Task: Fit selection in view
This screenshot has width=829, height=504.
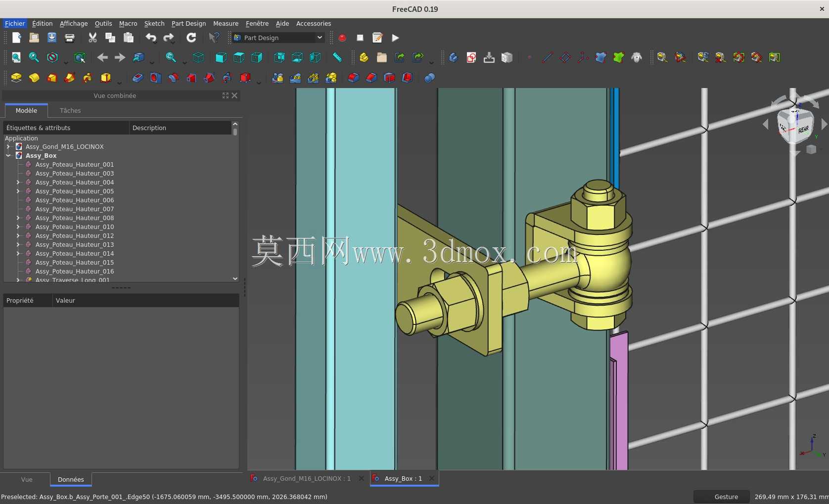Action: [x=34, y=57]
